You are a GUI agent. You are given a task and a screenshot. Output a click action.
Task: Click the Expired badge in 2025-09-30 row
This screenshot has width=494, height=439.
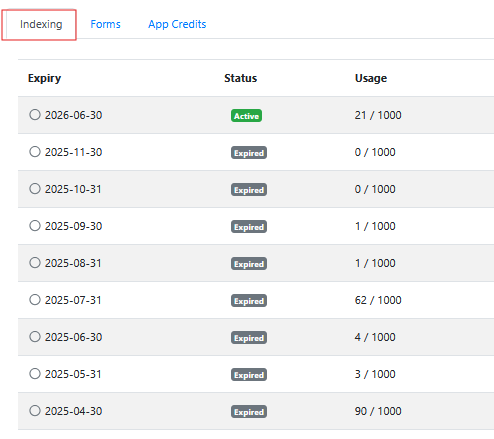[x=249, y=227]
